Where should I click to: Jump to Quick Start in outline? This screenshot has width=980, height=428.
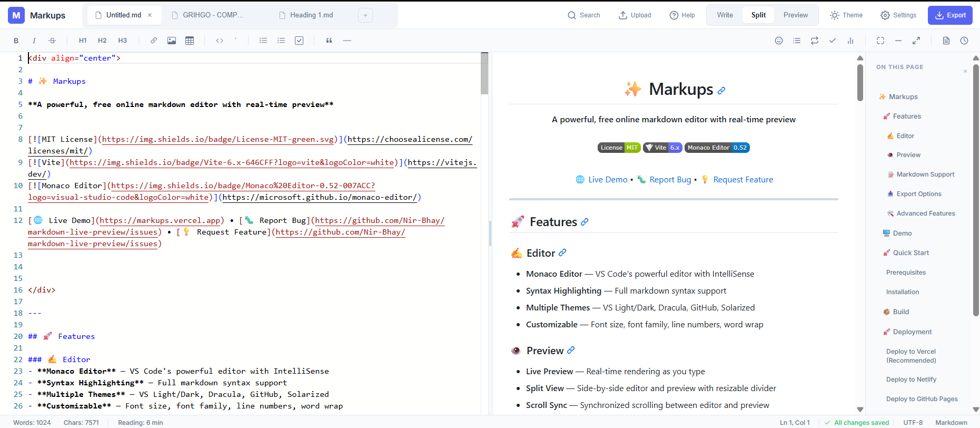tap(906, 253)
